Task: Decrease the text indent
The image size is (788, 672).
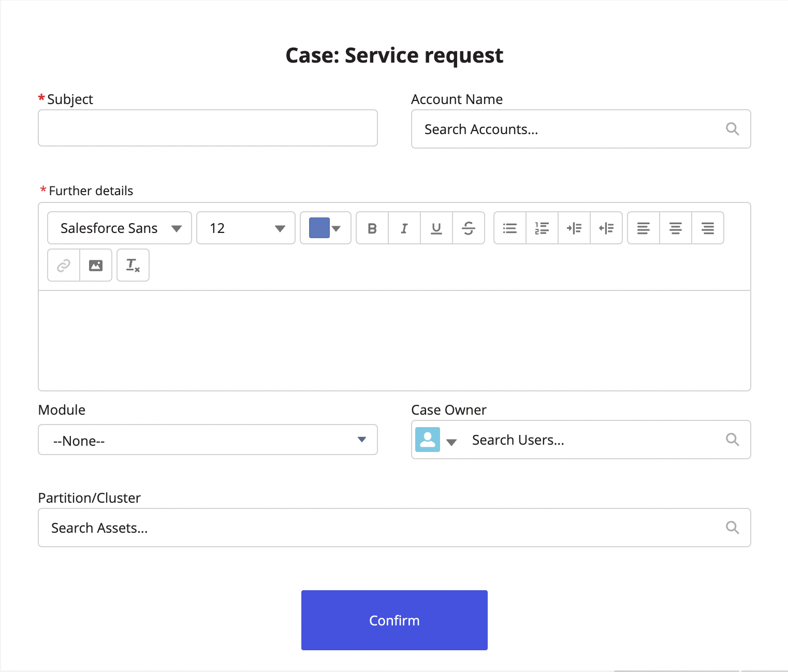Action: [606, 228]
